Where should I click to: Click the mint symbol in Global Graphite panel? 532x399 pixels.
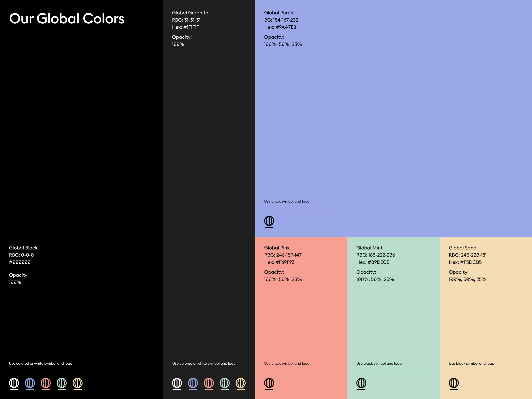pos(225,384)
